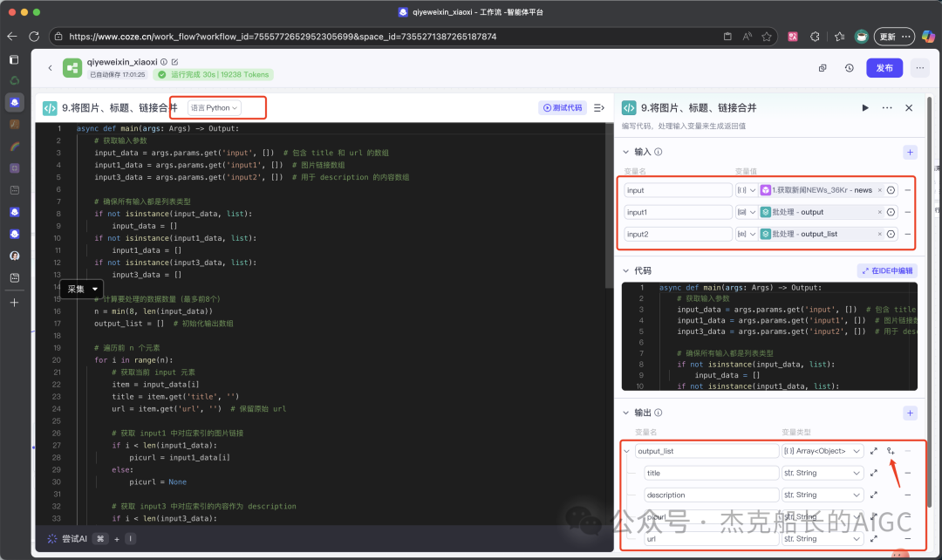This screenshot has height=560, width=942.
Task: Open type dropdown for the input1 row
Action: [x=746, y=212]
